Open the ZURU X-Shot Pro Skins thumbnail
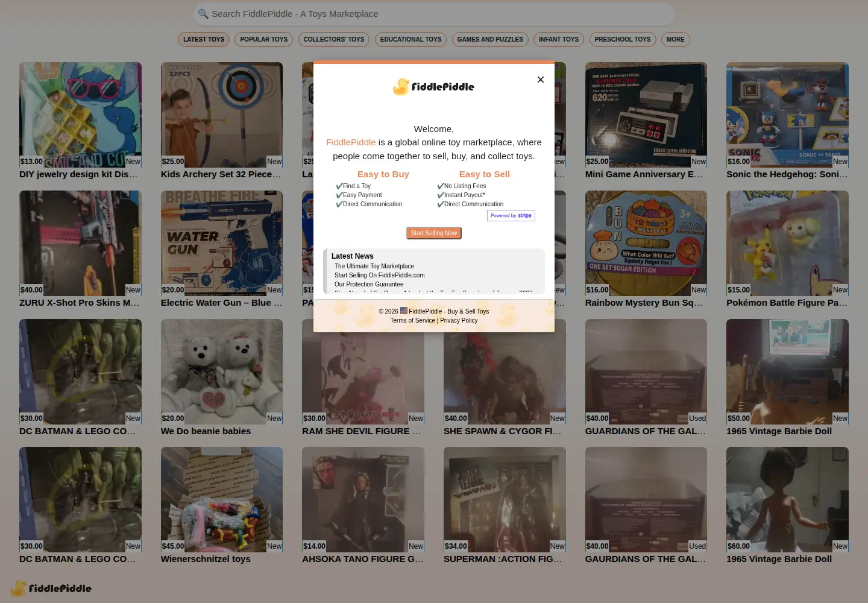 80,243
